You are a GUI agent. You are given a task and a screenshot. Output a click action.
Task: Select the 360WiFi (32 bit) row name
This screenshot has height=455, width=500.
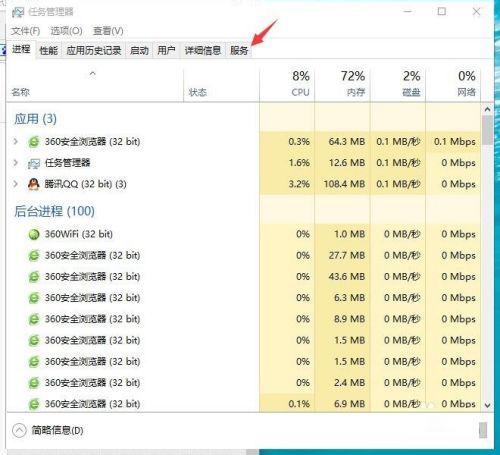pos(79,234)
